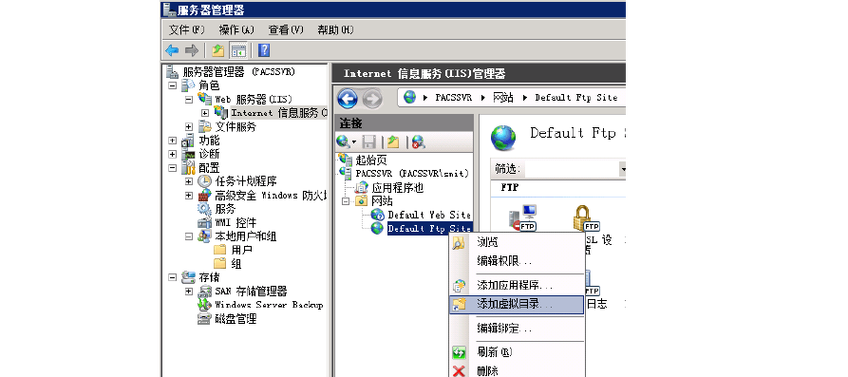
Task: Click the blue help question mark icon
Action: pyautogui.click(x=264, y=51)
